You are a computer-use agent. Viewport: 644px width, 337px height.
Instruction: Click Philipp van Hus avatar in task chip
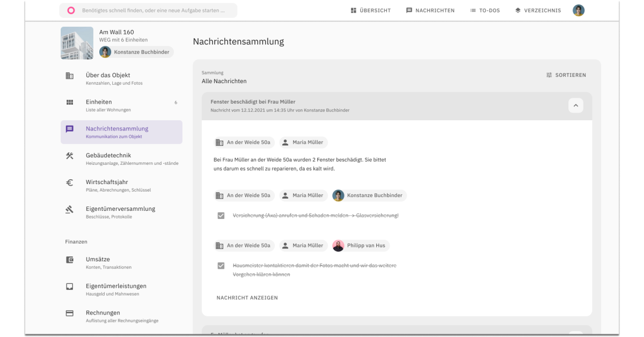pyautogui.click(x=338, y=245)
